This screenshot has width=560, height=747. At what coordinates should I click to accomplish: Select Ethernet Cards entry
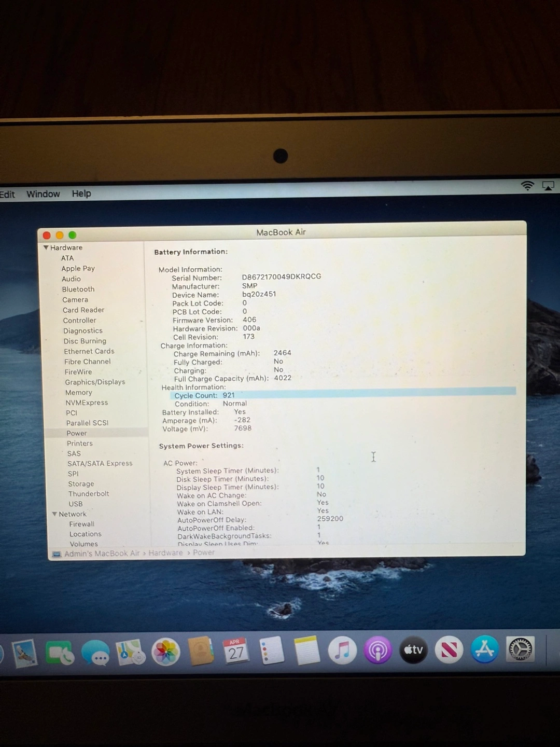point(89,352)
